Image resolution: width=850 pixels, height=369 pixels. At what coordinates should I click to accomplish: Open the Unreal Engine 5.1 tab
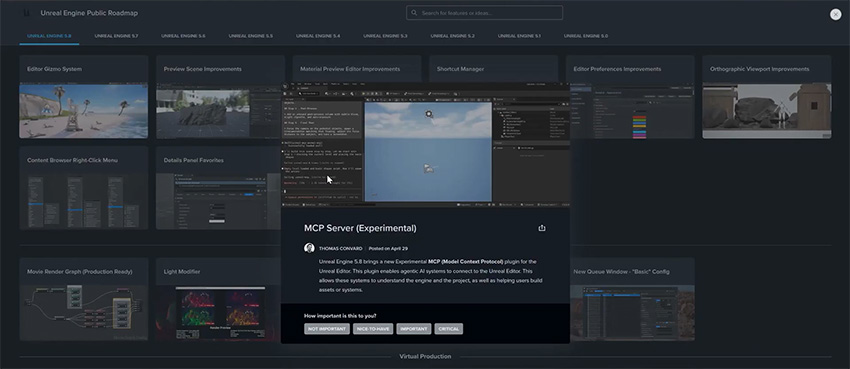519,36
